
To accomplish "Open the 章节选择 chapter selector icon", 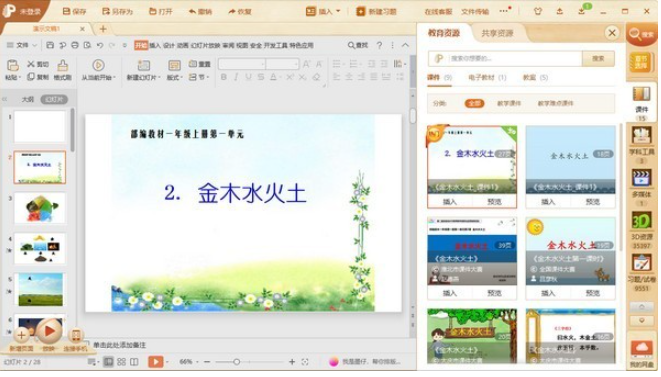I will pos(641,63).
